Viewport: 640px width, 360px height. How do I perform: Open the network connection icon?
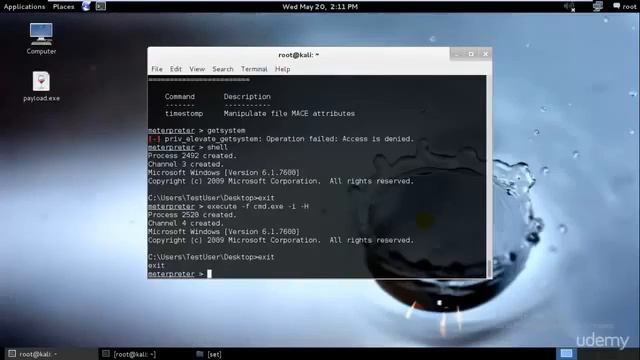[x=598, y=6]
